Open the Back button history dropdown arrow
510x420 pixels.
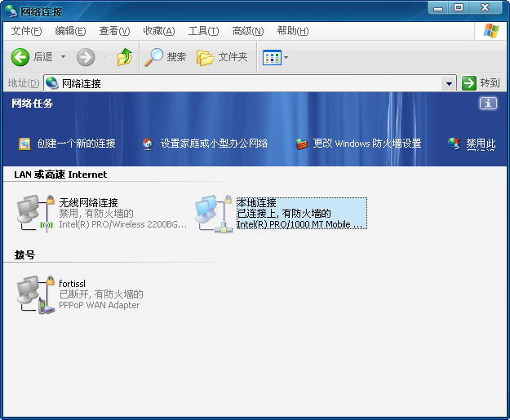coord(64,57)
